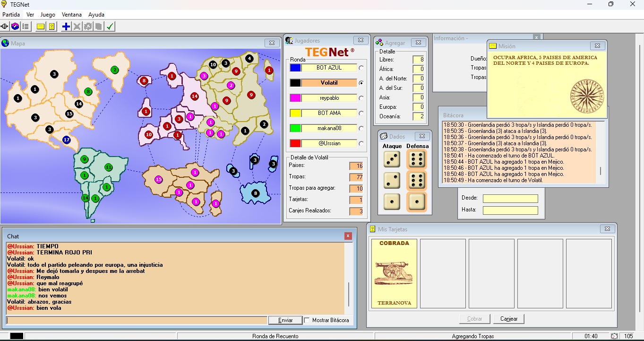This screenshot has width=644, height=341.
Task: Click the globe map toolbar icon
Action: (15, 26)
